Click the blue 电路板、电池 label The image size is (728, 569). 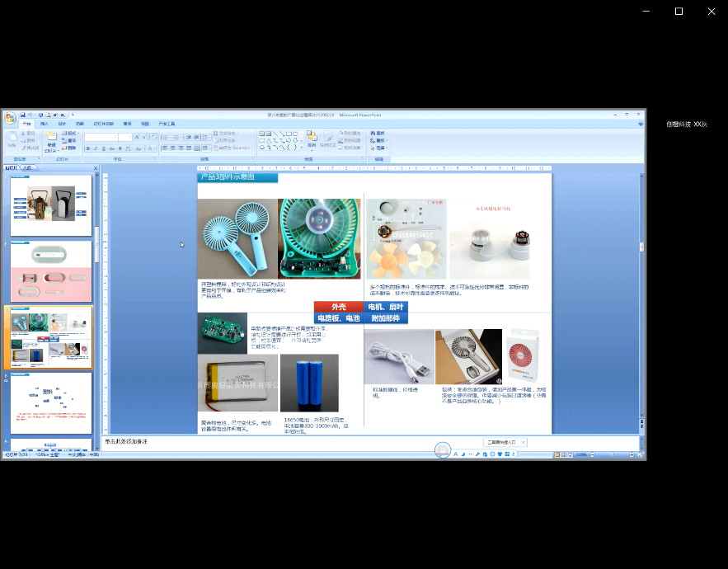click(x=338, y=318)
